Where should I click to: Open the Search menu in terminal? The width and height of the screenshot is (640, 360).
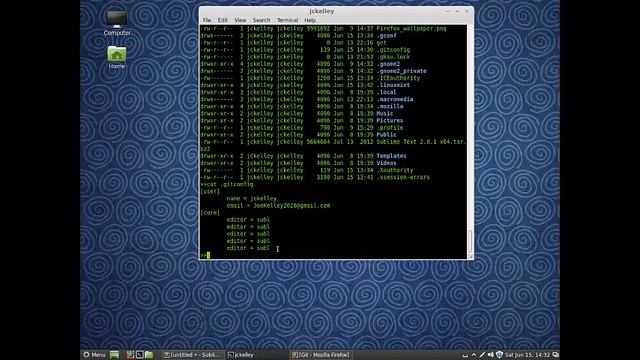pyautogui.click(x=261, y=20)
